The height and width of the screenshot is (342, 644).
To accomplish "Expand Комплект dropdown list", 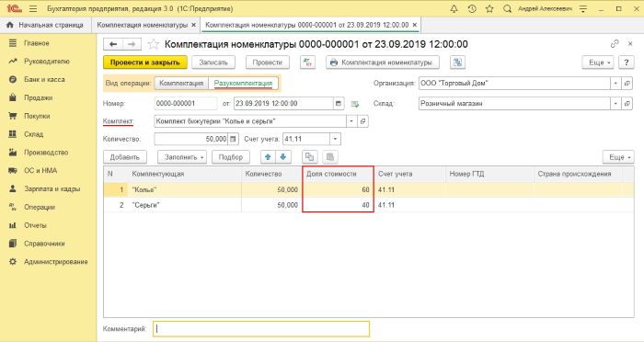I will pyautogui.click(x=351, y=121).
